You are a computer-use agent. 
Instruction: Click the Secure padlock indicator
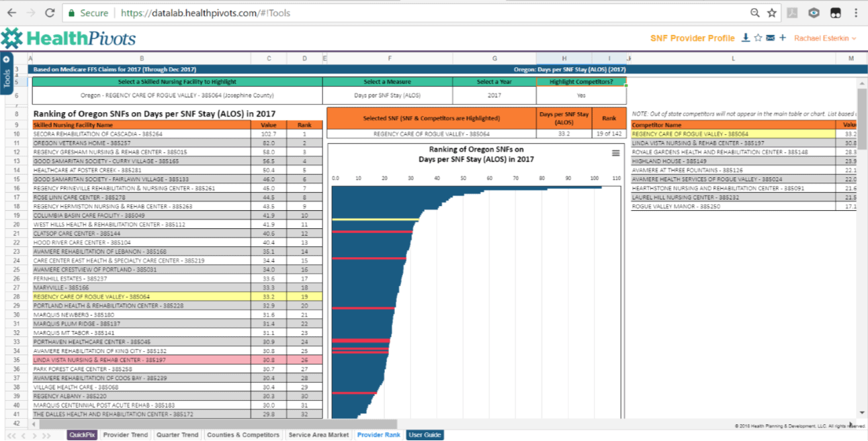pyautogui.click(x=87, y=13)
